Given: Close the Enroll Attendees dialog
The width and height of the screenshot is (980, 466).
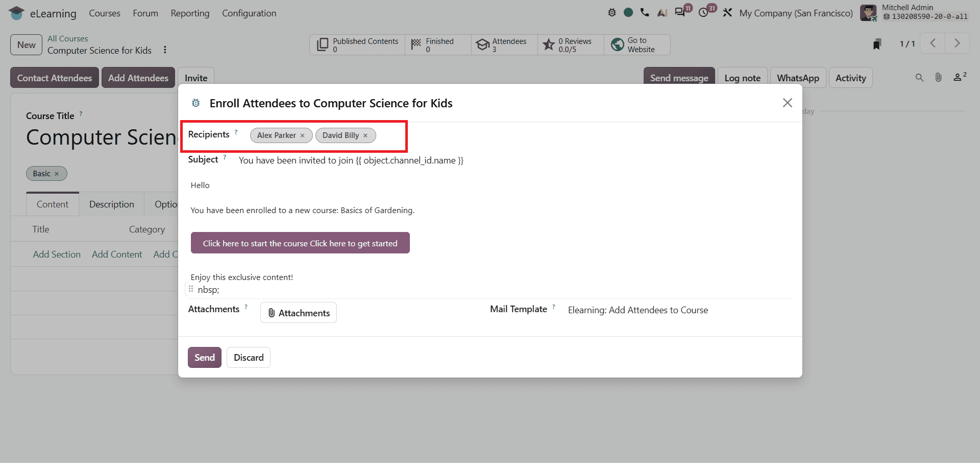Looking at the screenshot, I should coord(788,103).
